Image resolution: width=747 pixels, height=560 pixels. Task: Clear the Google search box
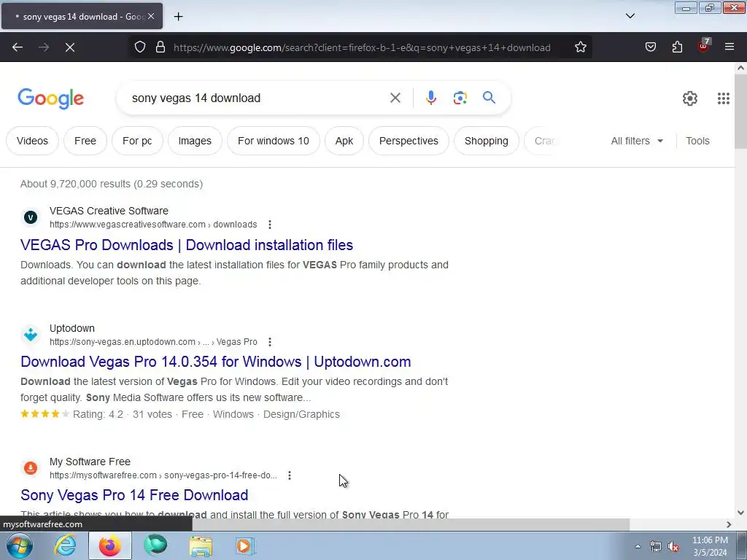[x=395, y=98]
